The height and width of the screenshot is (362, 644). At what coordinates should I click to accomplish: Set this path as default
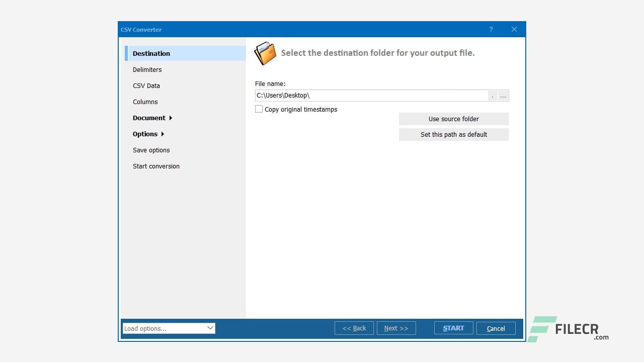(x=453, y=134)
